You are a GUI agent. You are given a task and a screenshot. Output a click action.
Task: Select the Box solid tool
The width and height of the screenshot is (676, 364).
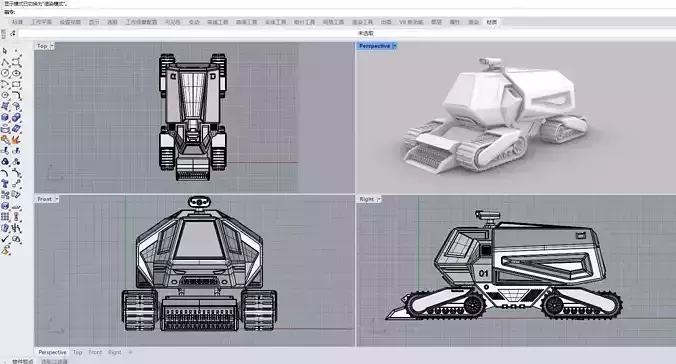point(5,117)
